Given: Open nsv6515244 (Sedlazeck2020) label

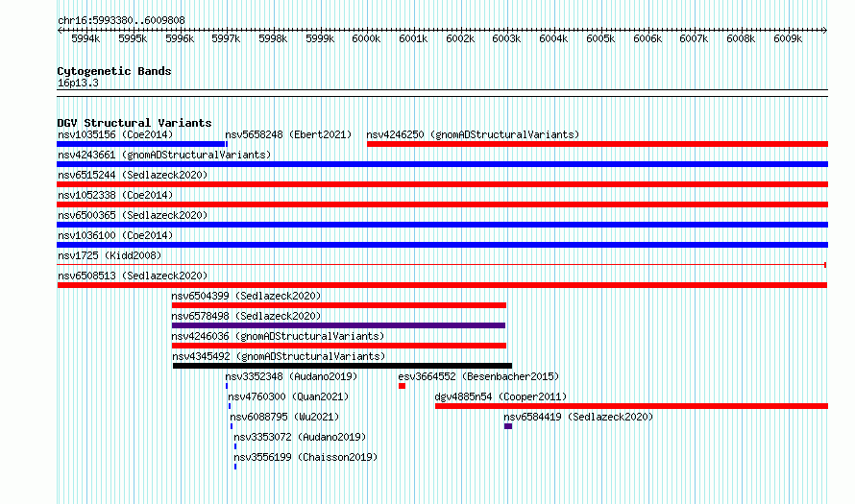Looking at the screenshot, I should point(133,175).
